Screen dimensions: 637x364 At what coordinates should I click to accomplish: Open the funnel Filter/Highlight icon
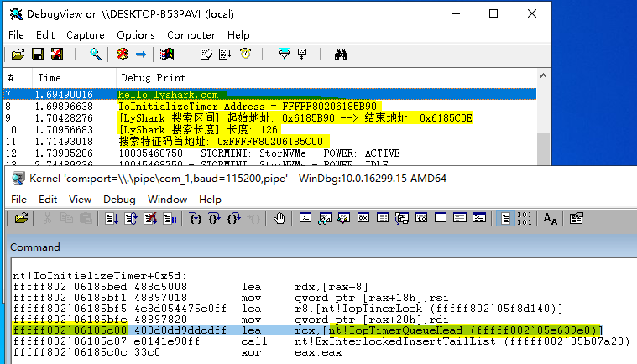(x=284, y=54)
